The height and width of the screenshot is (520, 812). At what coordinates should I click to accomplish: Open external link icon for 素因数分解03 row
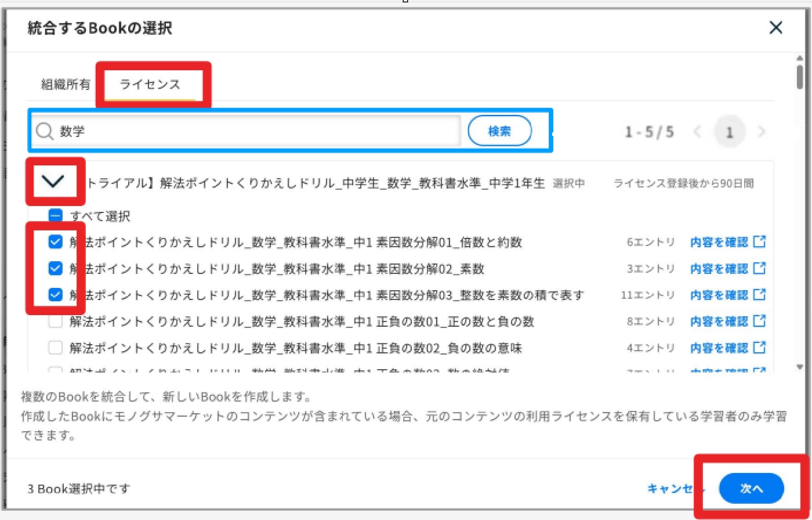(x=759, y=295)
